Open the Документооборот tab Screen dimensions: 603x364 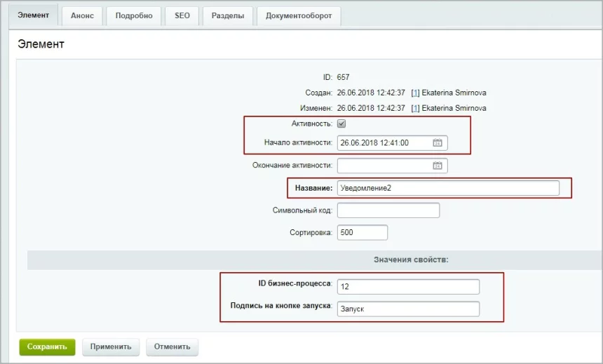[x=299, y=16]
